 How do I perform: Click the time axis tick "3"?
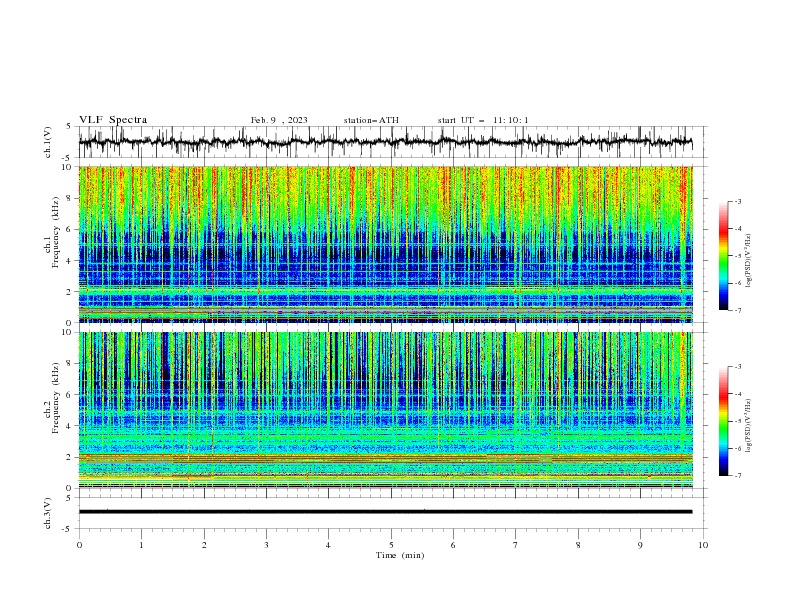click(266, 545)
